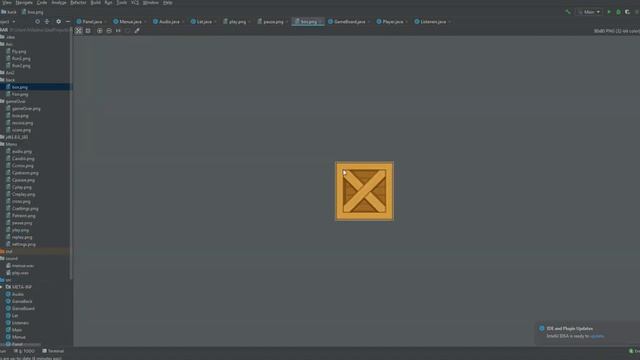Select replay.png in the project tree
The height and width of the screenshot is (360, 640).
point(22,237)
